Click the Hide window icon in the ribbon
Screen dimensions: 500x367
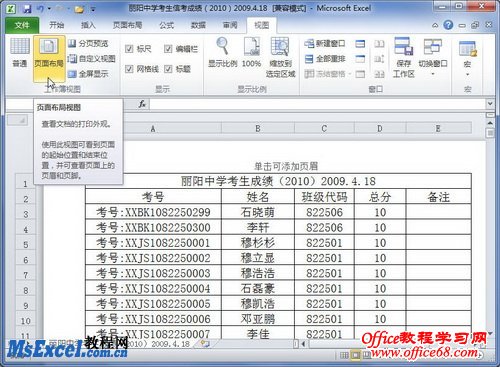pos(360,59)
